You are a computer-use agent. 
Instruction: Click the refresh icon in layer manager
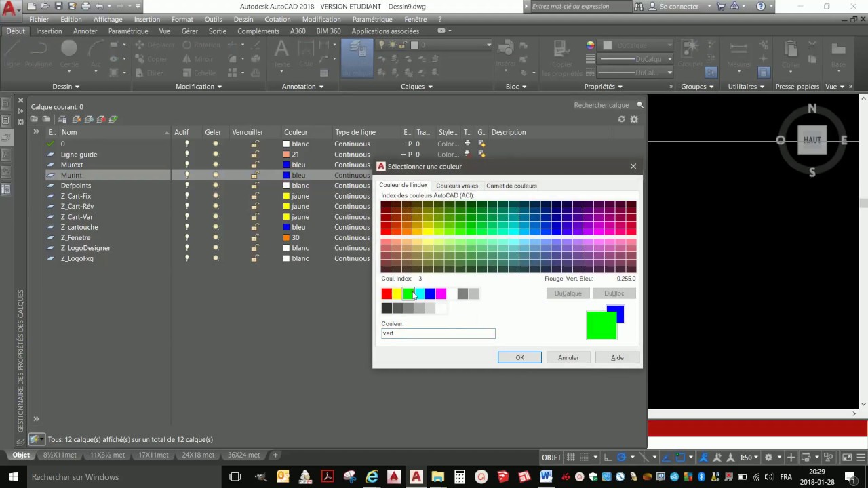click(x=621, y=119)
